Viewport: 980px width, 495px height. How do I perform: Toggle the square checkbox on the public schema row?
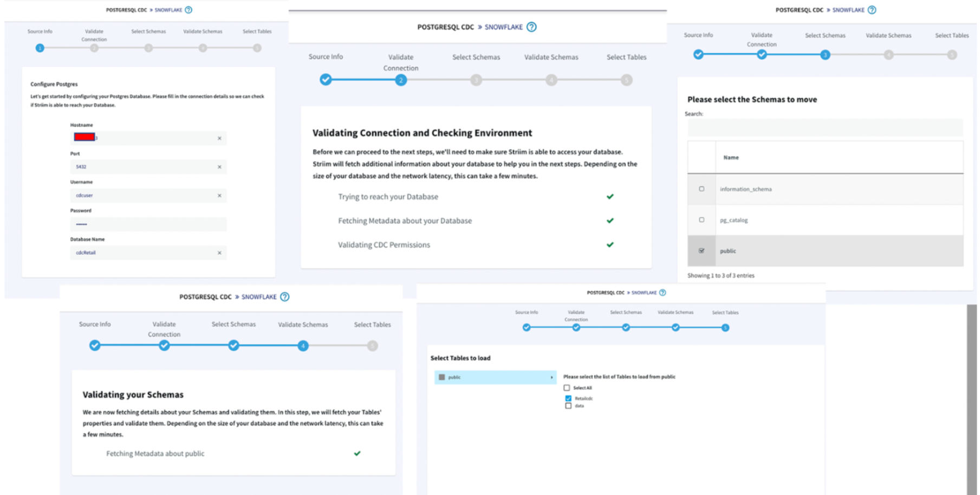(442, 377)
